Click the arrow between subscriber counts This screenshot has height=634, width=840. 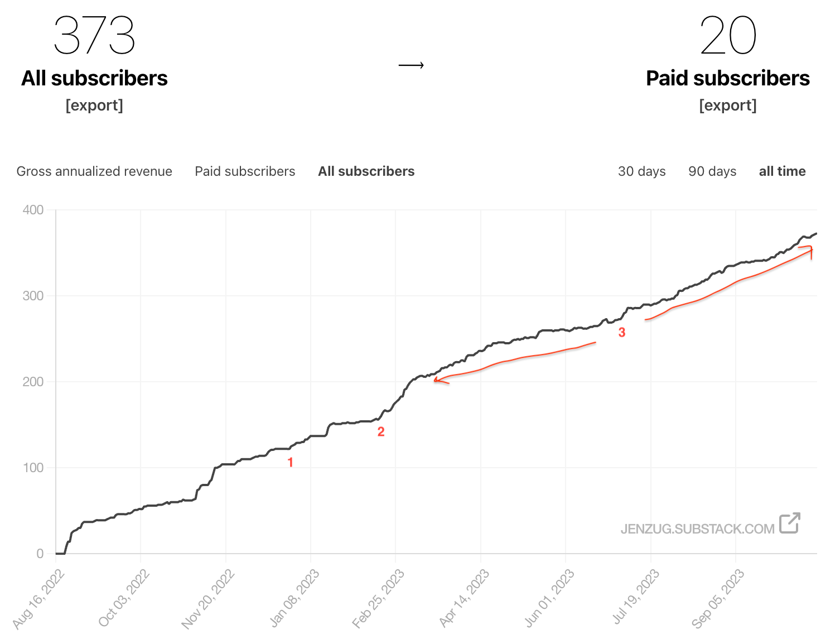point(411,65)
